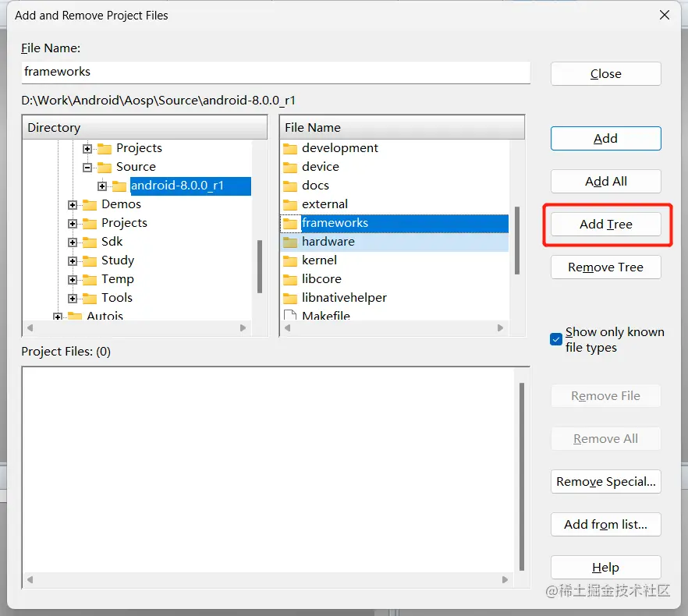Close the dialog with the X button

click(665, 16)
